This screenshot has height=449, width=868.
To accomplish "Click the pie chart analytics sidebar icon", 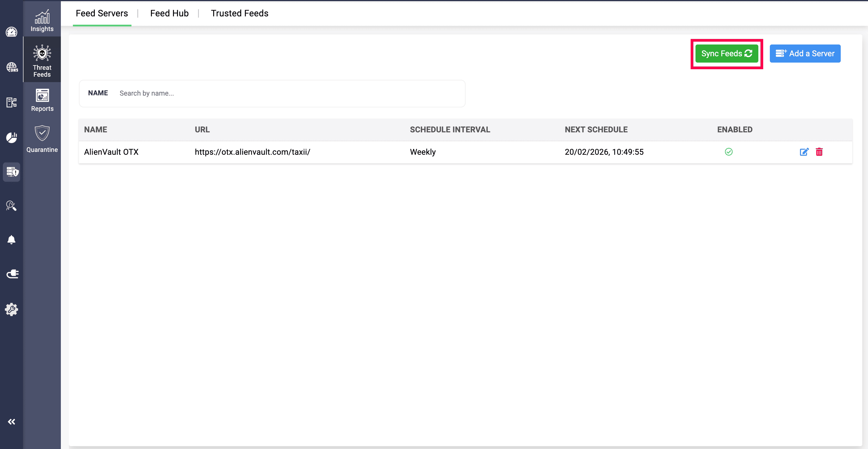I will (x=11, y=137).
